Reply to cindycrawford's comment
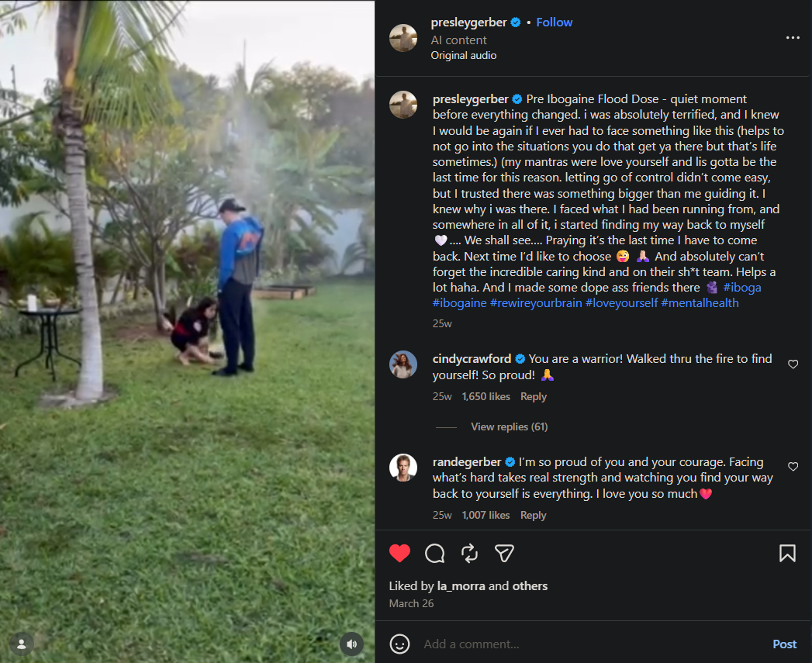 pyautogui.click(x=534, y=396)
